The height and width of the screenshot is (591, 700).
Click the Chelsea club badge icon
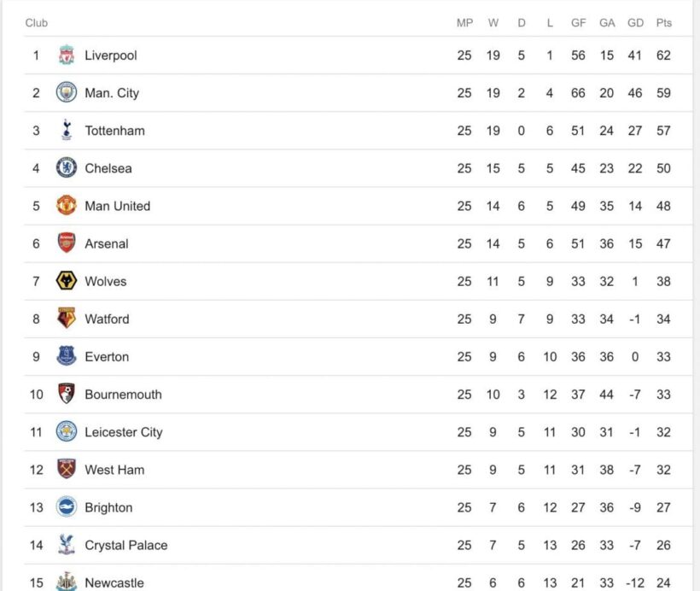(x=67, y=168)
